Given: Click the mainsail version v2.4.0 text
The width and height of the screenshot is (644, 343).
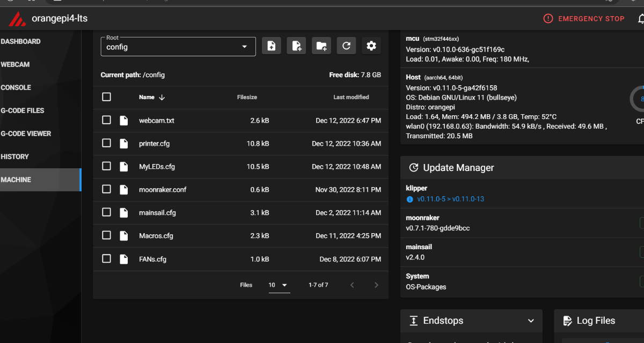Looking at the screenshot, I should point(415,257).
